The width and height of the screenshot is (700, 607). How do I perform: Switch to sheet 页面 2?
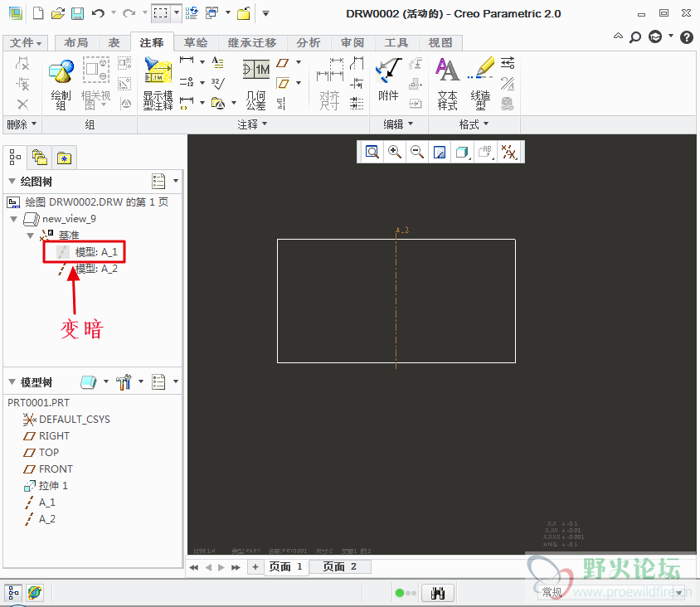pos(340,567)
